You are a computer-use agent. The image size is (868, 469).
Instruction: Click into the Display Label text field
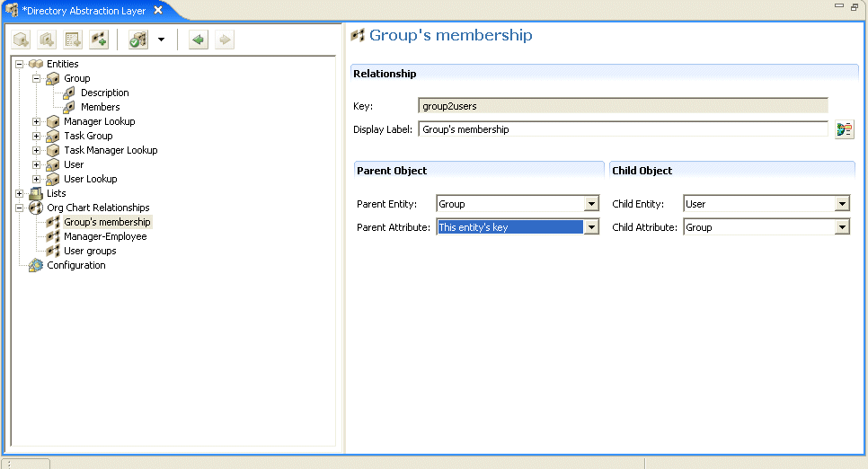pyautogui.click(x=622, y=129)
